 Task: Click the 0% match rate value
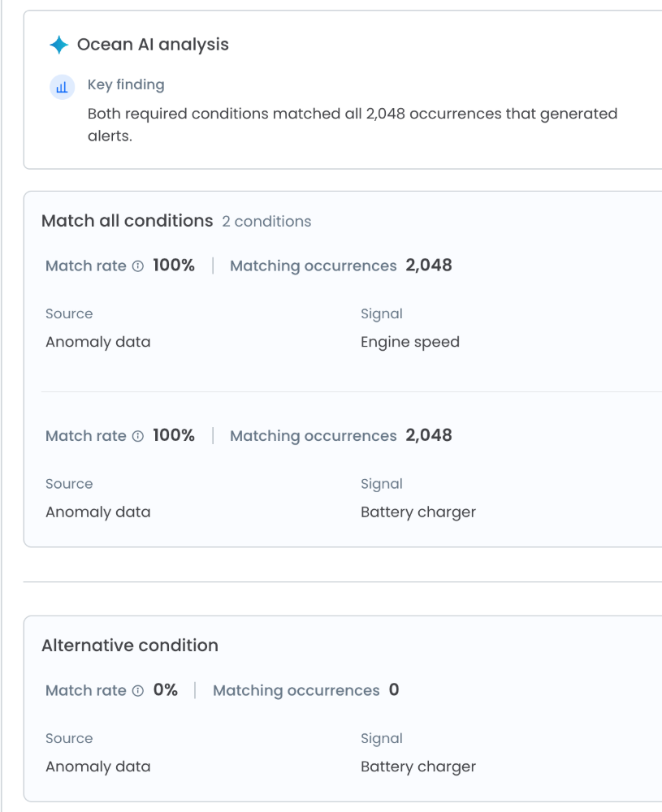(165, 690)
